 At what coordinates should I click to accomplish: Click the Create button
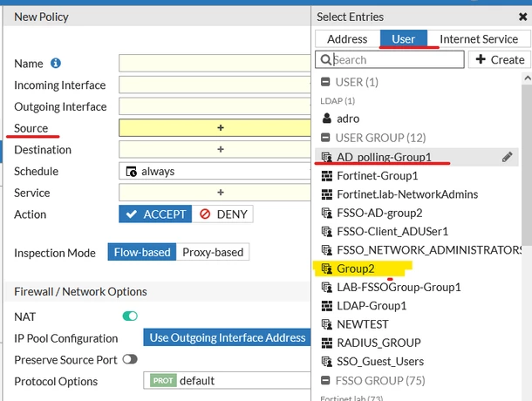tap(500, 59)
